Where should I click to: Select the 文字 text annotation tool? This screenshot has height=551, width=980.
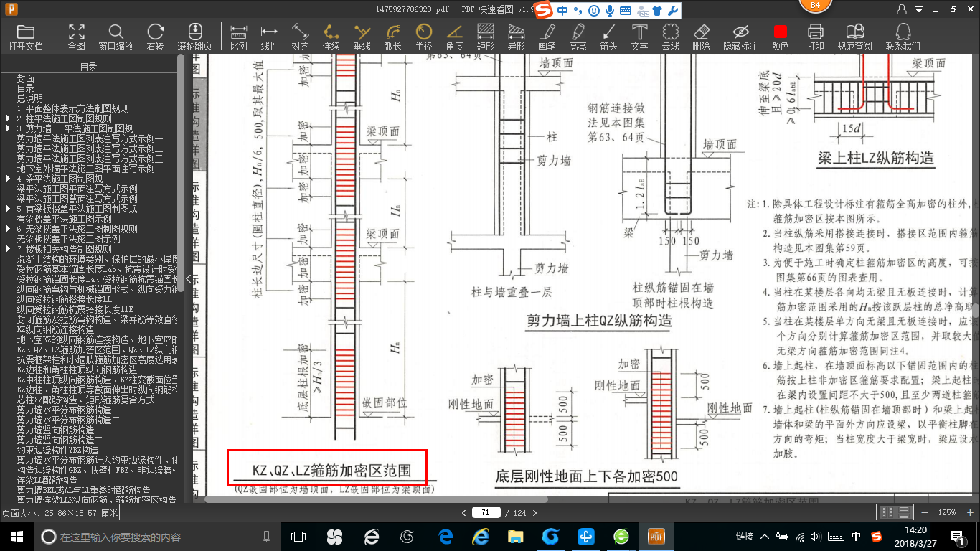click(x=639, y=37)
